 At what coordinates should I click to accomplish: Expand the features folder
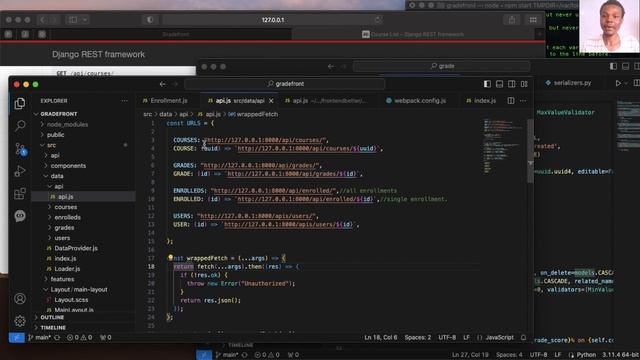pos(62,279)
